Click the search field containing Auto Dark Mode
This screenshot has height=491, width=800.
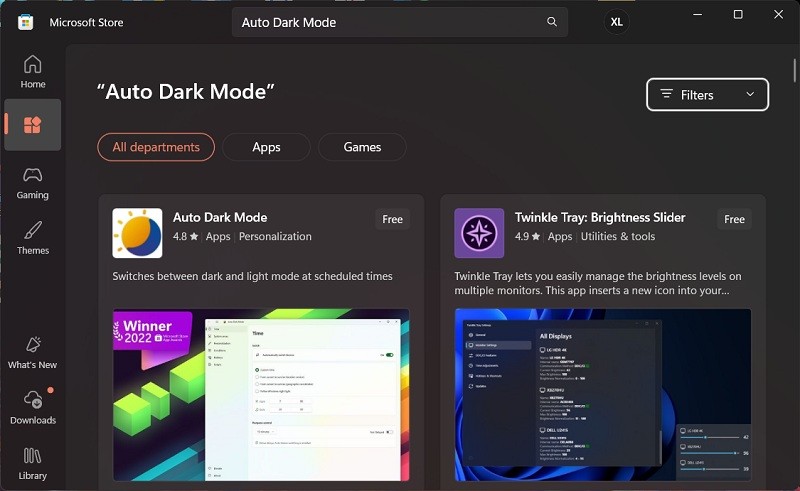click(x=400, y=22)
